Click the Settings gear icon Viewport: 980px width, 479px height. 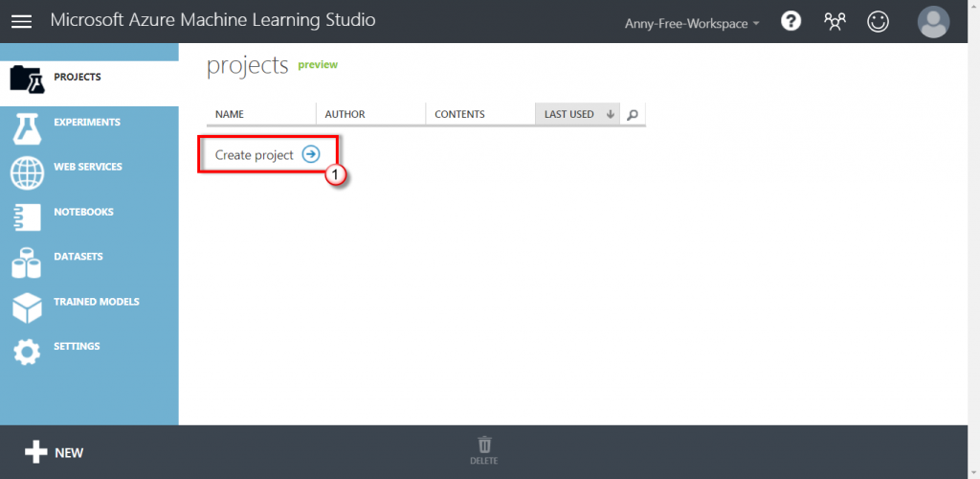click(x=27, y=353)
